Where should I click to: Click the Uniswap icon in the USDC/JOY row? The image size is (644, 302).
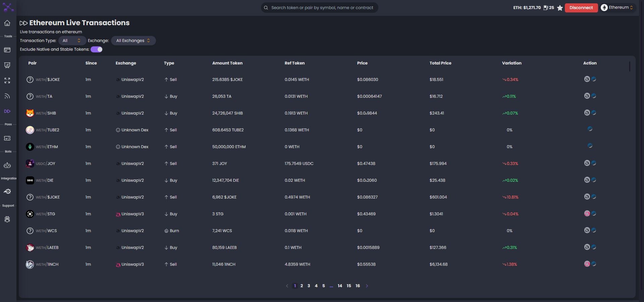coord(587,163)
